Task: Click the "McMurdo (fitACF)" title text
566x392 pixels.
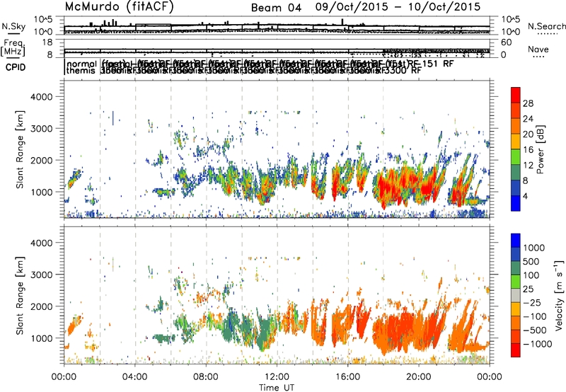Action: click(119, 7)
